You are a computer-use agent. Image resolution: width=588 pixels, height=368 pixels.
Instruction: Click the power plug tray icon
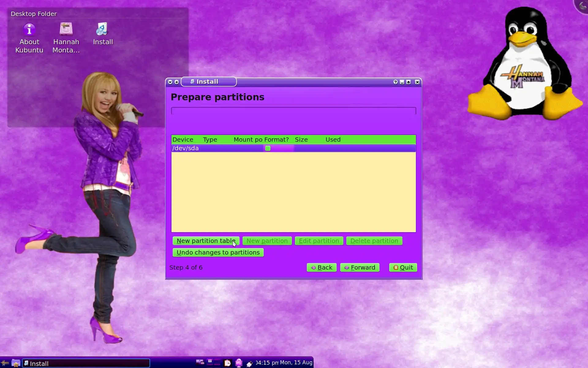point(250,363)
